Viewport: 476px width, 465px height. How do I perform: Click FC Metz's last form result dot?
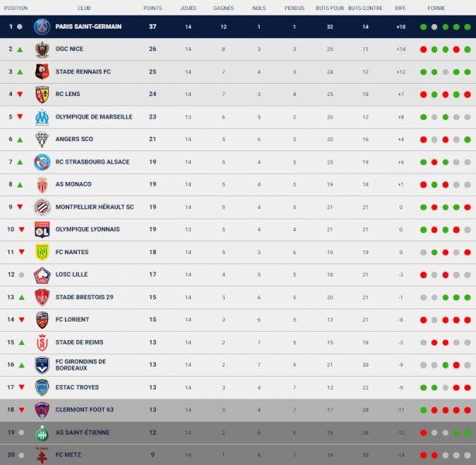(467, 455)
